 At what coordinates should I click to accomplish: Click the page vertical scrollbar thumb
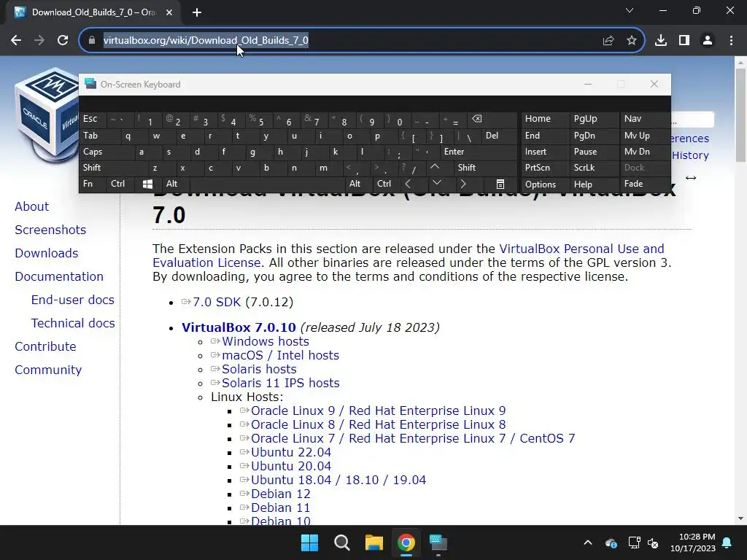tap(740, 114)
